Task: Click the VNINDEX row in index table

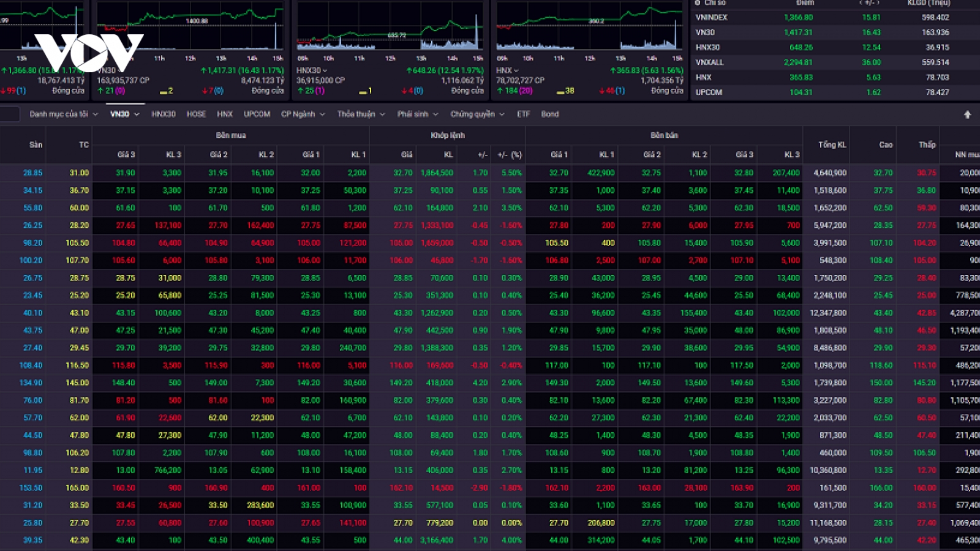Action: click(x=835, y=18)
